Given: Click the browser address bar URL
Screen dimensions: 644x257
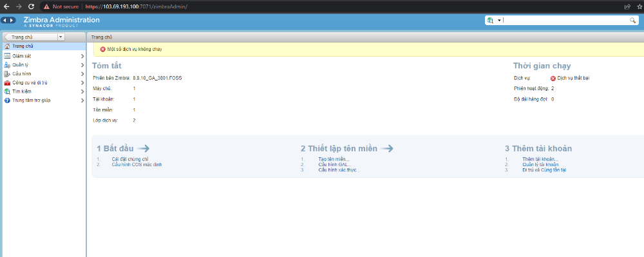Looking at the screenshot, I should [137, 6].
